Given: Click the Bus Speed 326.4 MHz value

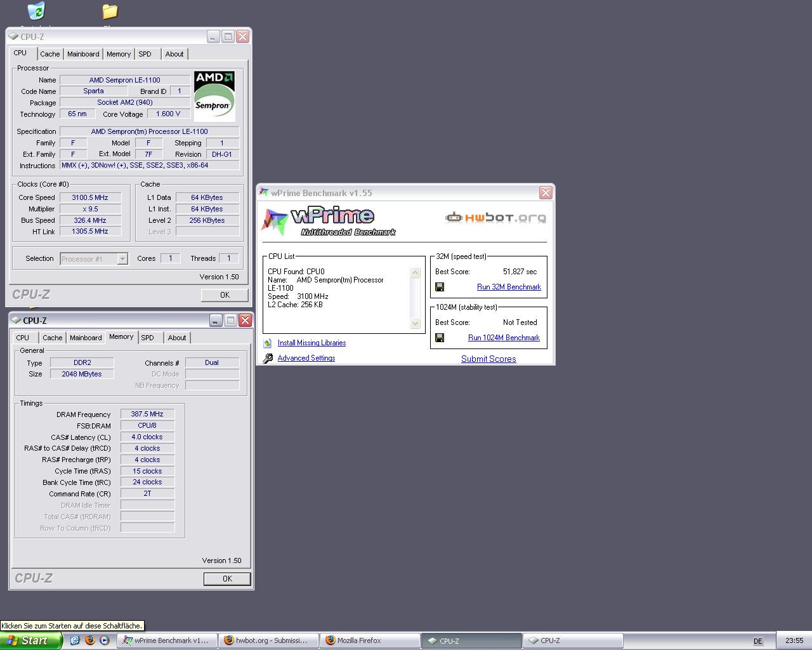Looking at the screenshot, I should click(x=90, y=220).
